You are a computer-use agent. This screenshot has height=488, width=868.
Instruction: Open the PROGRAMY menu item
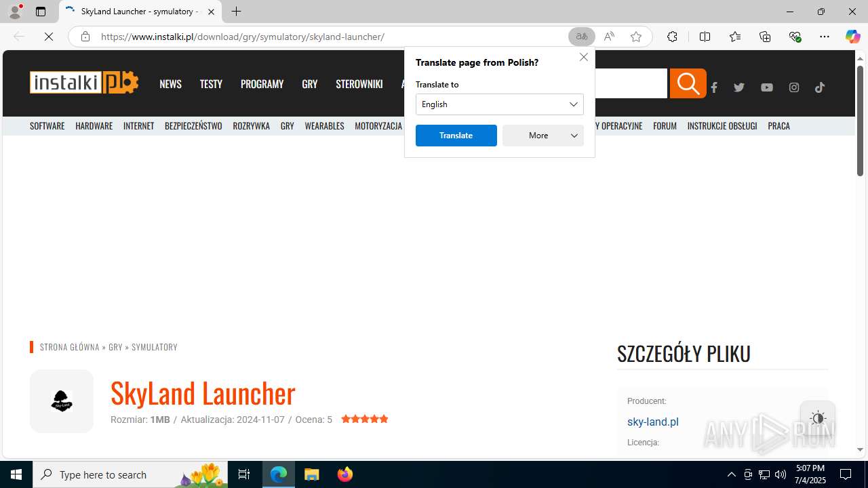tap(262, 84)
